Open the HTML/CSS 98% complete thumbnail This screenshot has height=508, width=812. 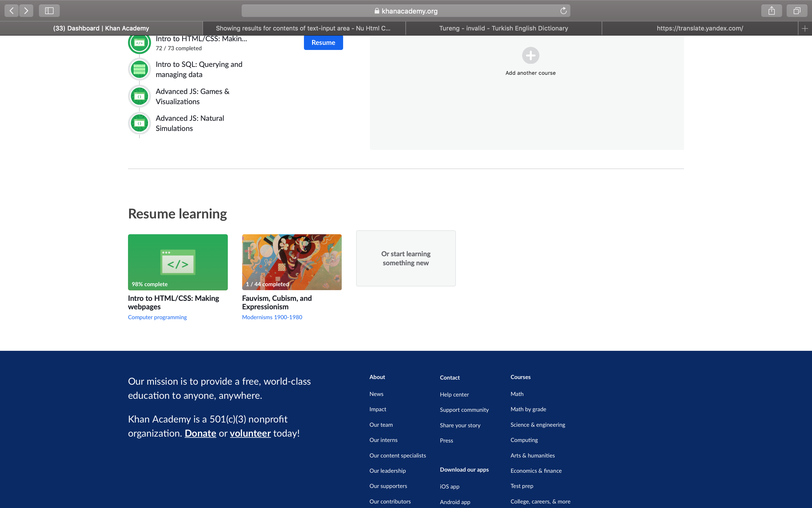pos(178,262)
